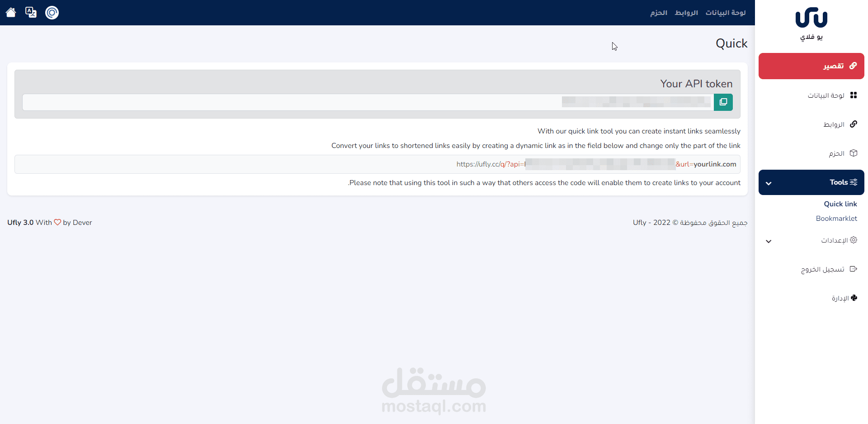Open لوحة البيانات in top navigation
This screenshot has height=424, width=868.
click(726, 13)
